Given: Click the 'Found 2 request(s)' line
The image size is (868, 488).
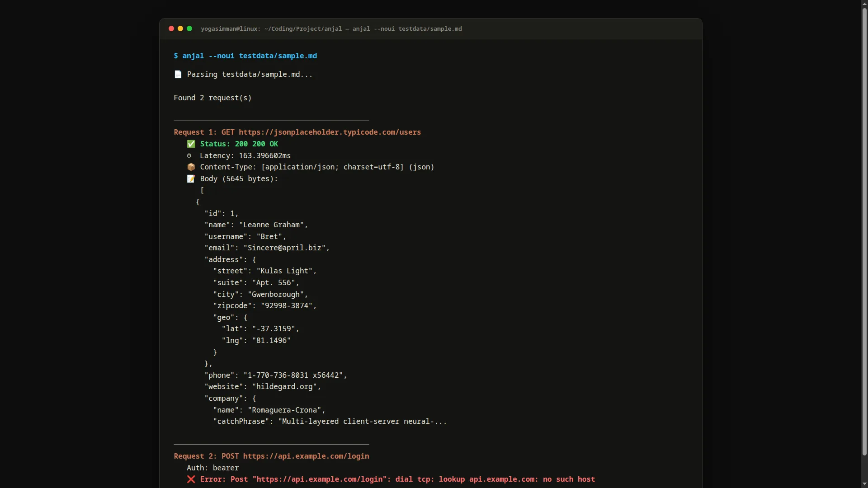Looking at the screenshot, I should (x=212, y=98).
